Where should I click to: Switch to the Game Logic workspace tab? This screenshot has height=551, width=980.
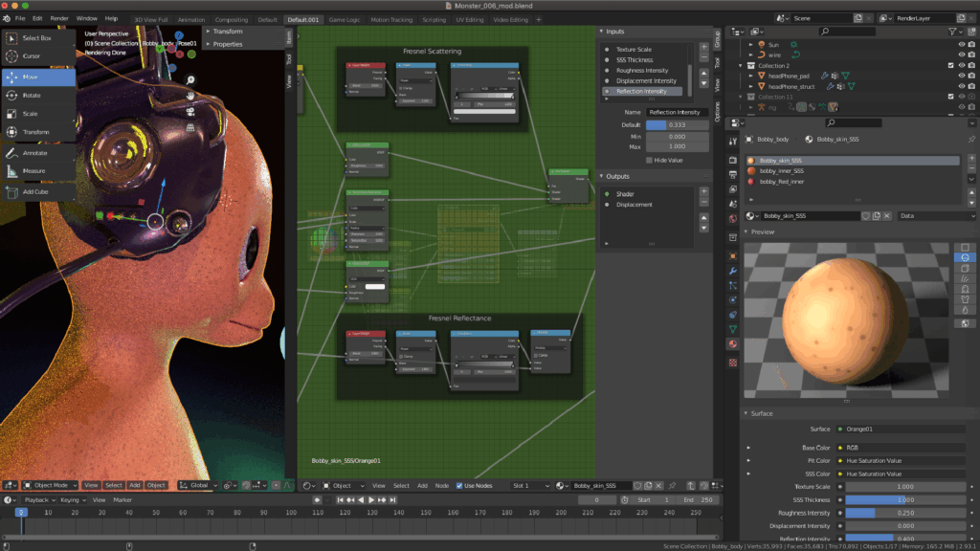[345, 18]
